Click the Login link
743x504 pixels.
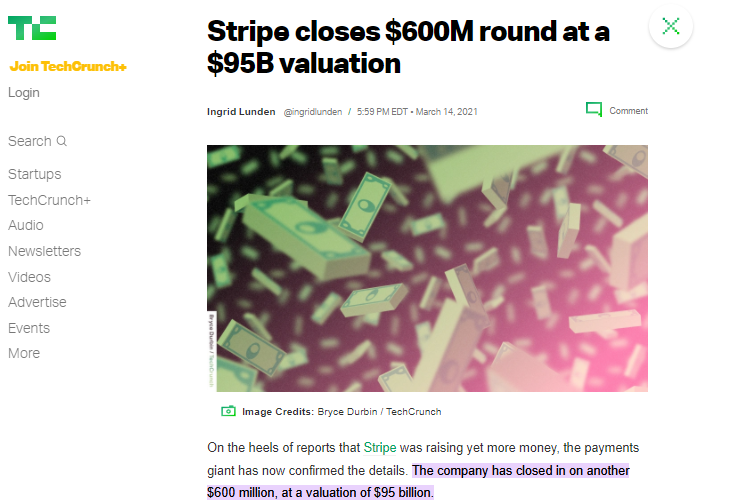(x=24, y=93)
